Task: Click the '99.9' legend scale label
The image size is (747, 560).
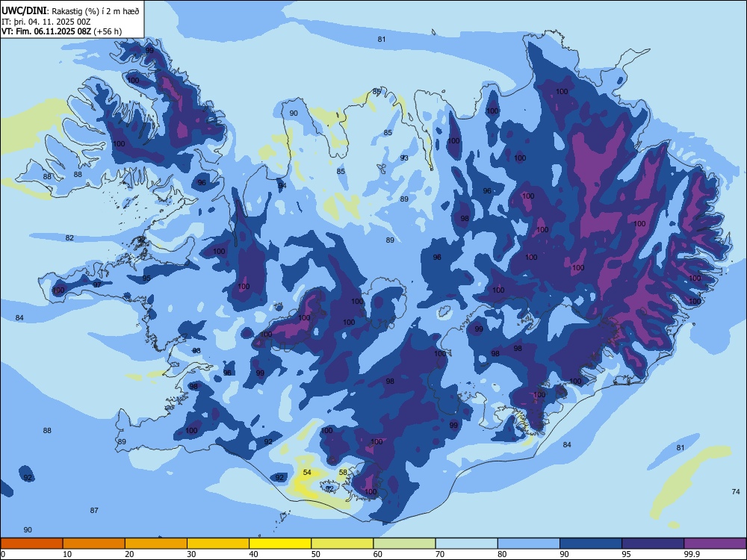Action: click(x=692, y=554)
